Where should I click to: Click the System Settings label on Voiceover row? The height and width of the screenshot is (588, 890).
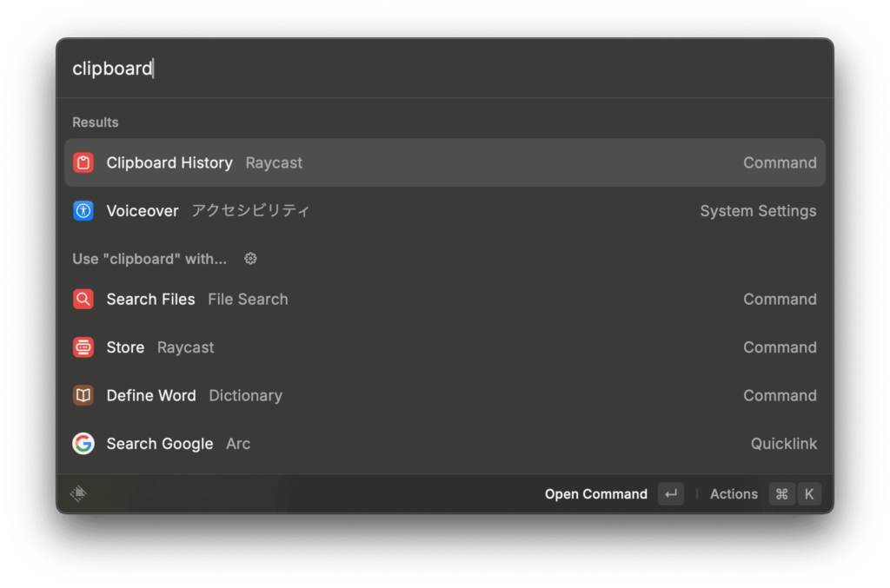[758, 211]
